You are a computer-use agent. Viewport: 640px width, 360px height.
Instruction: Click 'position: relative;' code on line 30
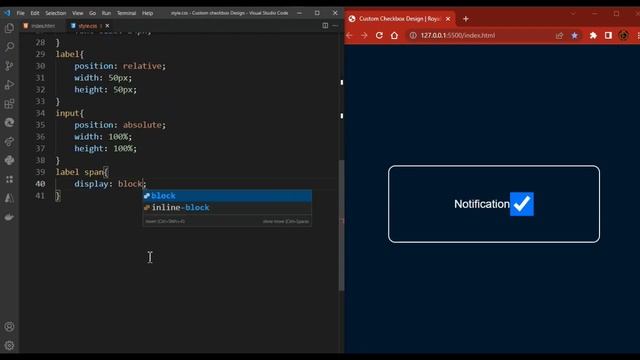[120, 66]
